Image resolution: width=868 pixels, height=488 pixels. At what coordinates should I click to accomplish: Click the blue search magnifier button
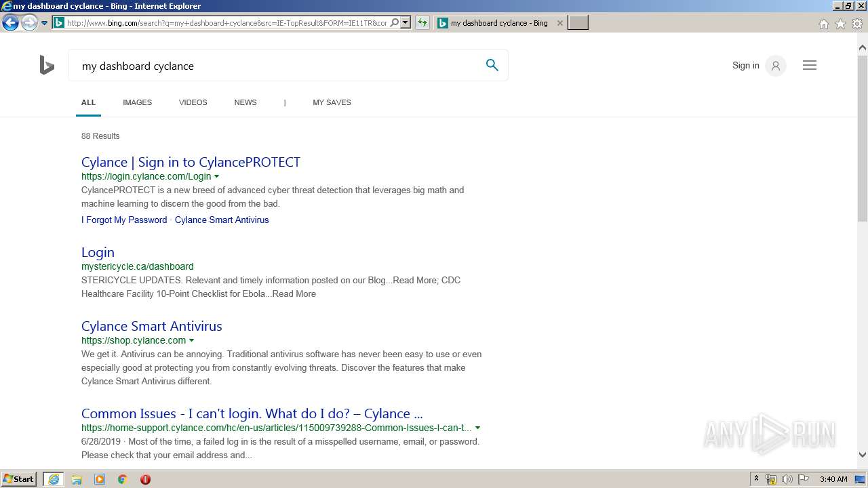coord(492,65)
